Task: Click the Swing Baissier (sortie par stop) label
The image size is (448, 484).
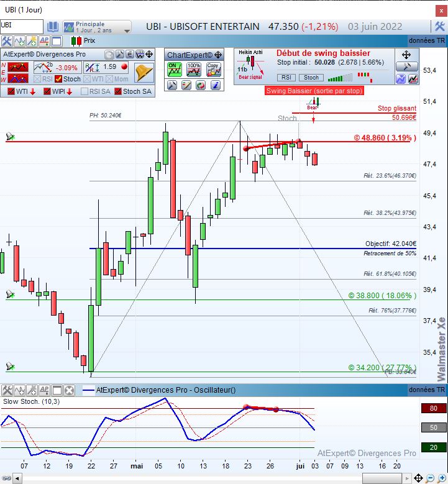Action: click(314, 91)
